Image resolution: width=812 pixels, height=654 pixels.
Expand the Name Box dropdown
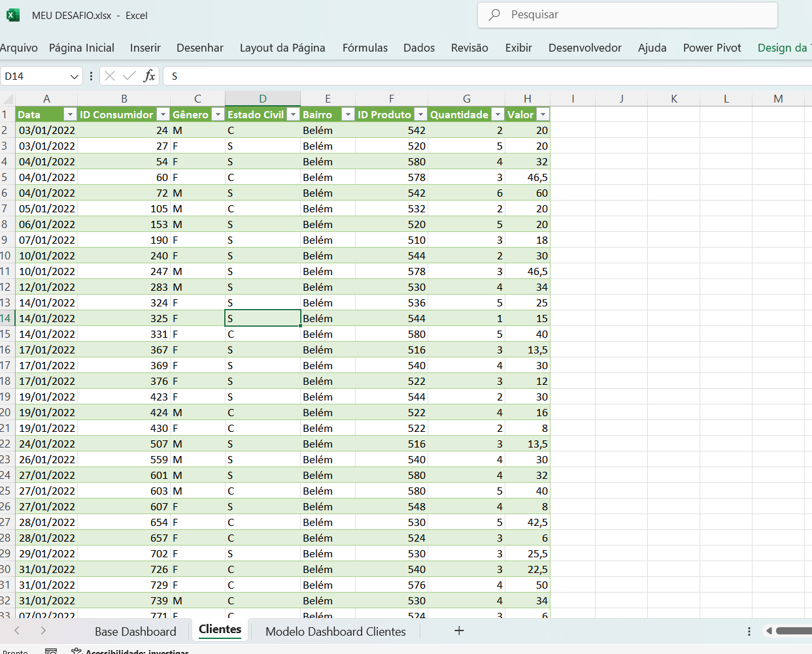pos(74,76)
